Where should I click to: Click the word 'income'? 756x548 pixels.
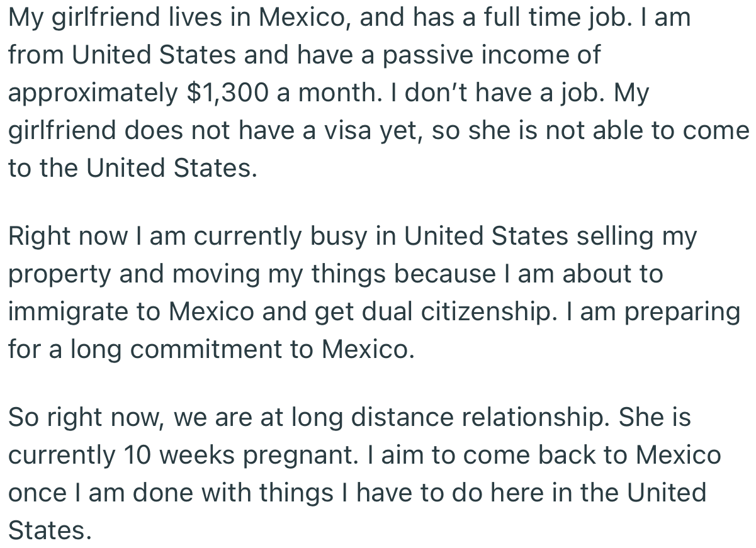click(x=522, y=55)
